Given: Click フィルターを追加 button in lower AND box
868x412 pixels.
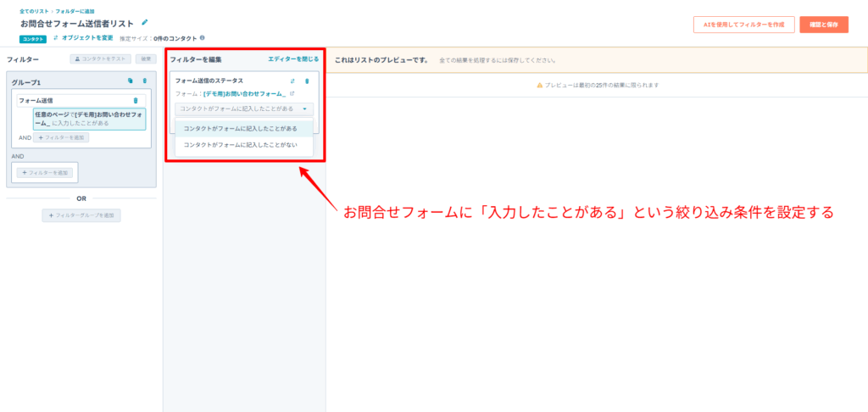Looking at the screenshot, I should [x=46, y=173].
